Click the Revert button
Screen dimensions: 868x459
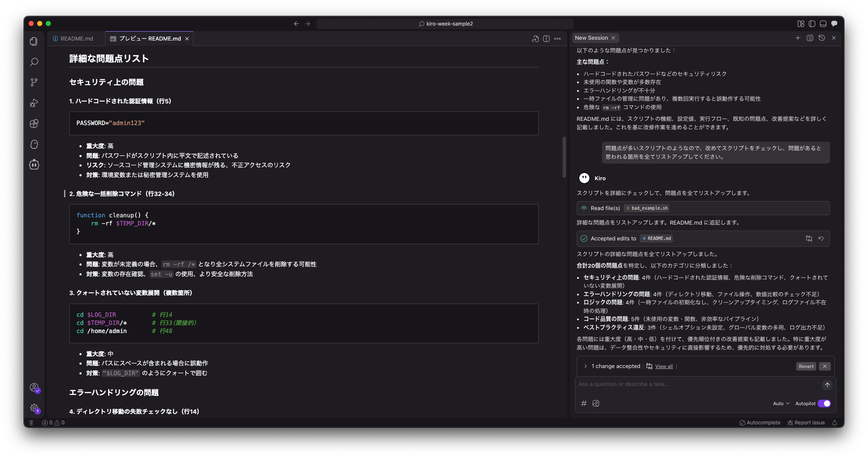point(806,366)
